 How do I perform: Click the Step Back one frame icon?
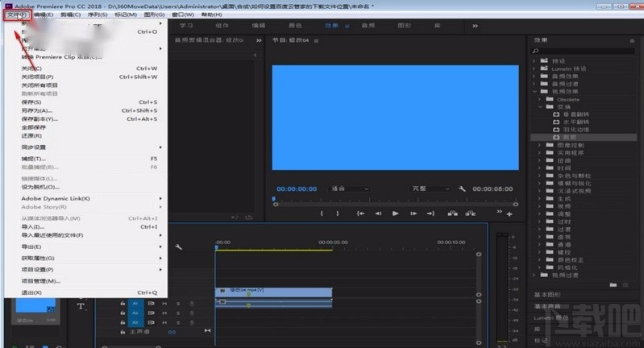(x=377, y=213)
